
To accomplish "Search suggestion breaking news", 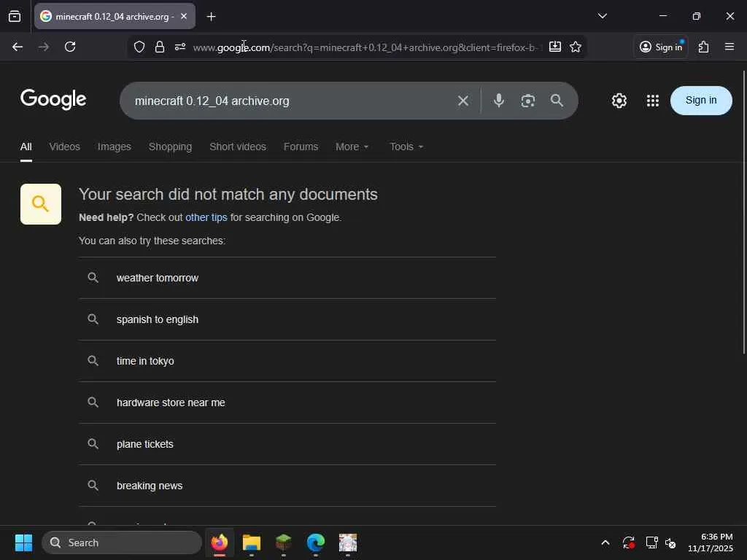I will 287,486.
